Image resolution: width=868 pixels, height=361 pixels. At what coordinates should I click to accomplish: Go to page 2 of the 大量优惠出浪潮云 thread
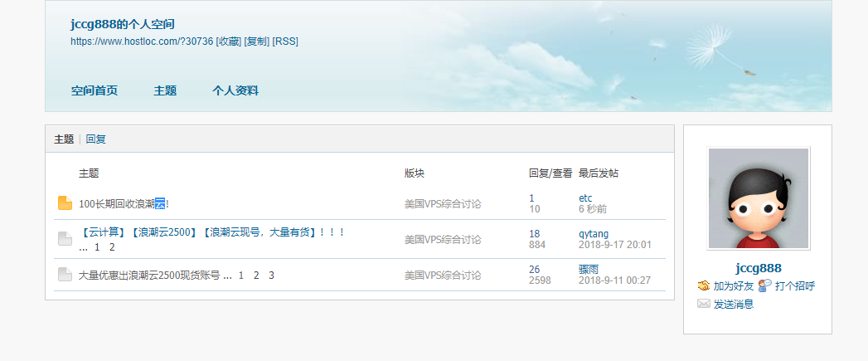pyautogui.click(x=256, y=275)
